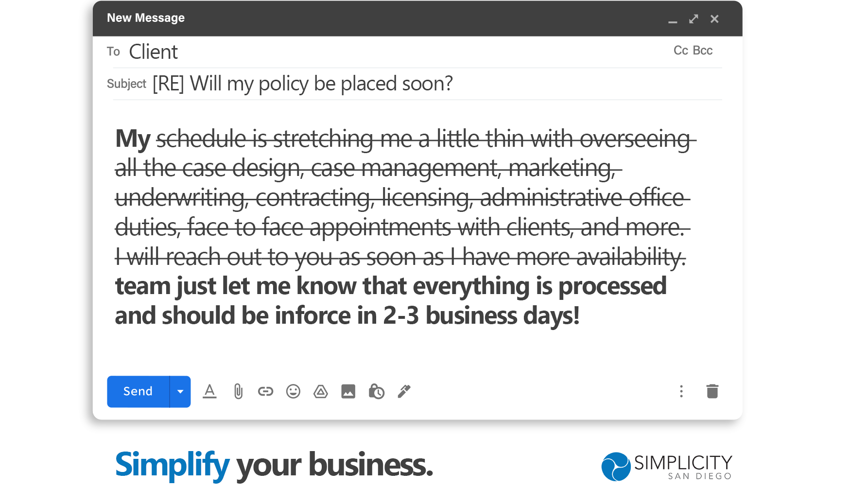Viewport: 868px width, 488px height.
Task: Close the New Message window
Action: tap(714, 19)
